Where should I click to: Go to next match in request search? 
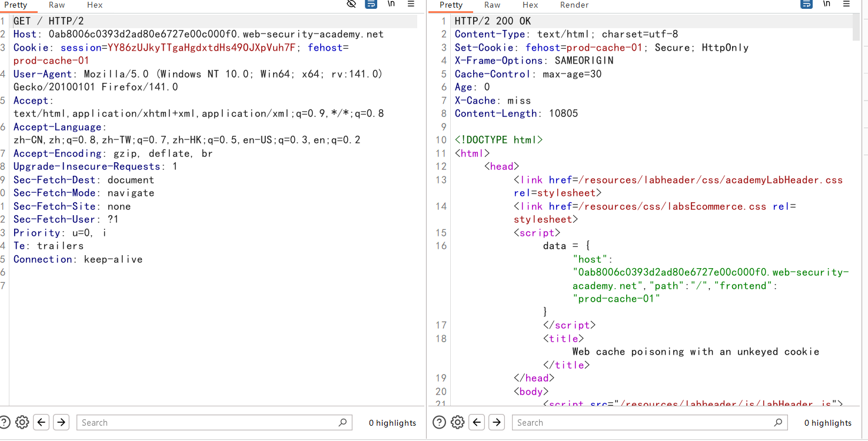(x=61, y=422)
